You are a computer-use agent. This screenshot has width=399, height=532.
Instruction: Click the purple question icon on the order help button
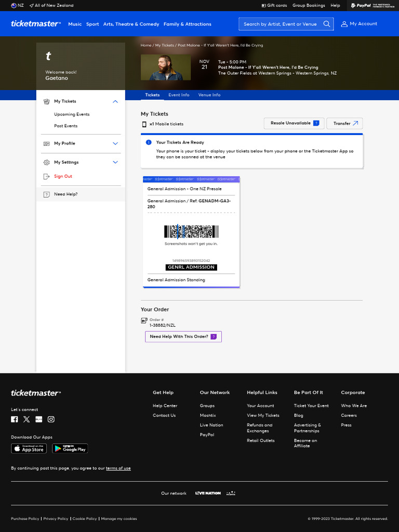pos(214,337)
